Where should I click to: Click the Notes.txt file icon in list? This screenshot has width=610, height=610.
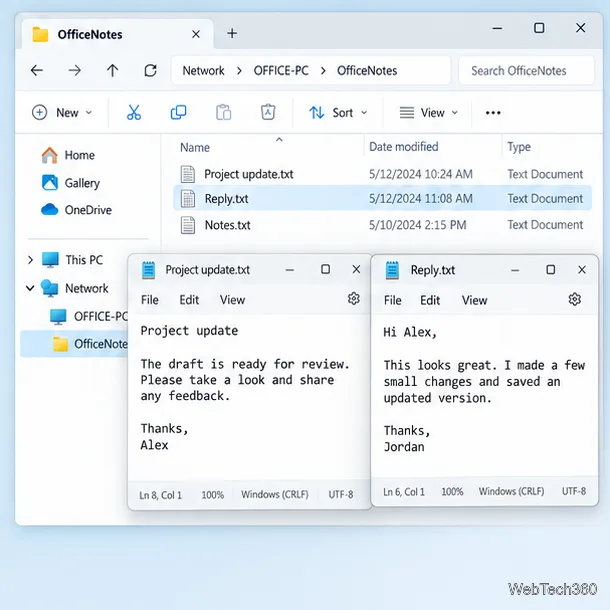click(x=188, y=225)
